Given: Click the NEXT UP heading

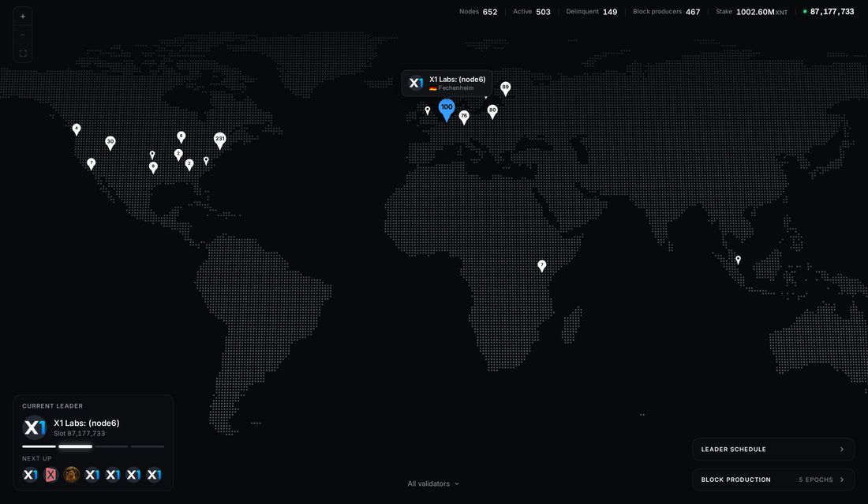Looking at the screenshot, I should click(x=36, y=458).
